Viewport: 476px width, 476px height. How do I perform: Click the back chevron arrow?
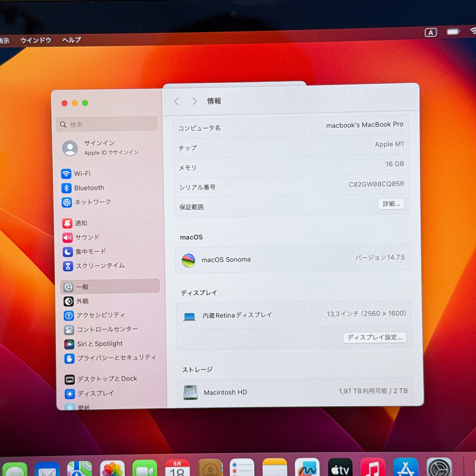click(x=176, y=102)
